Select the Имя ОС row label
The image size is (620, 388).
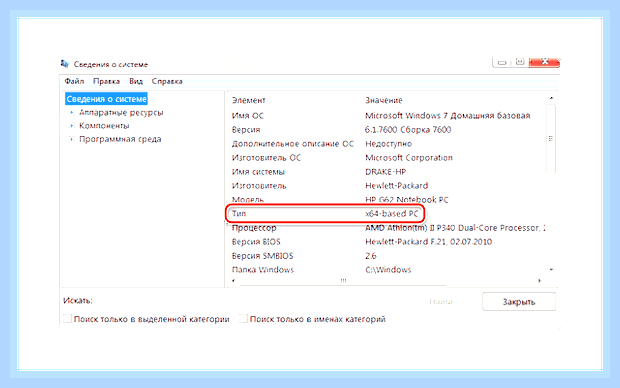pyautogui.click(x=248, y=116)
